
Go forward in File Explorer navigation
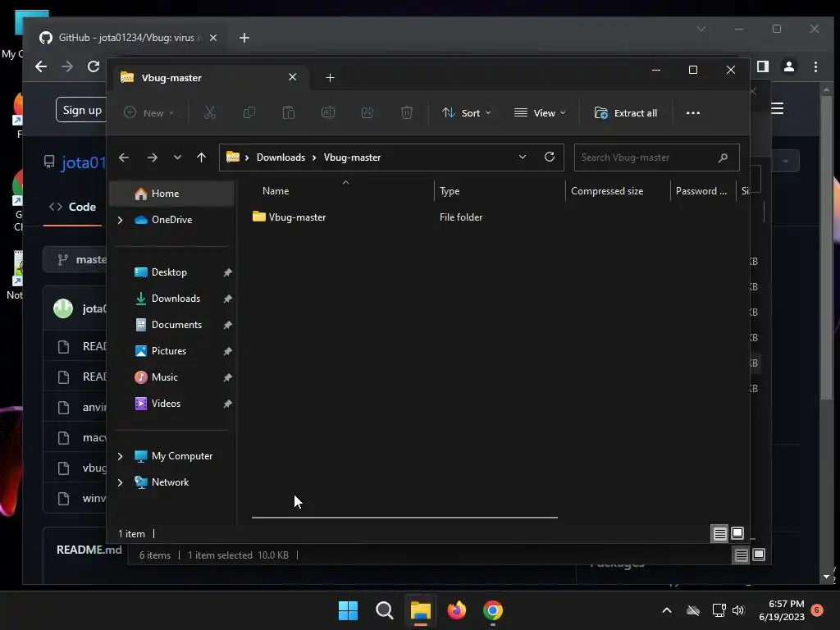pyautogui.click(x=152, y=157)
